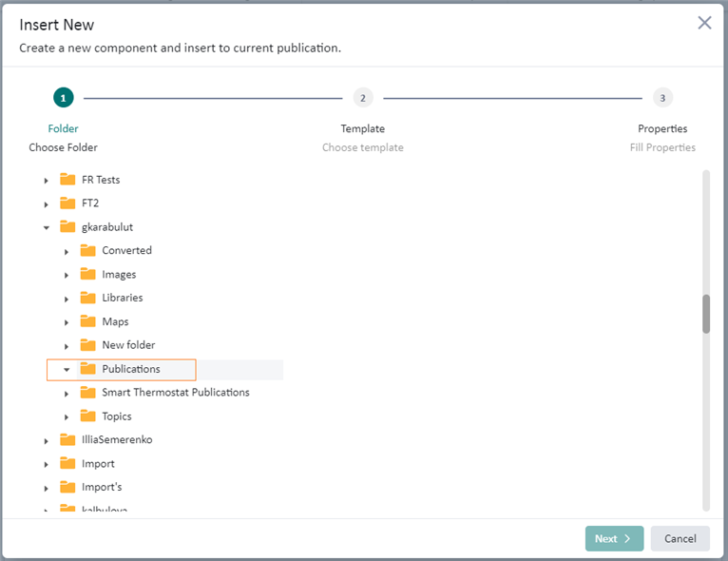728x561 pixels.
Task: Click the Converted folder icon
Action: click(x=87, y=250)
